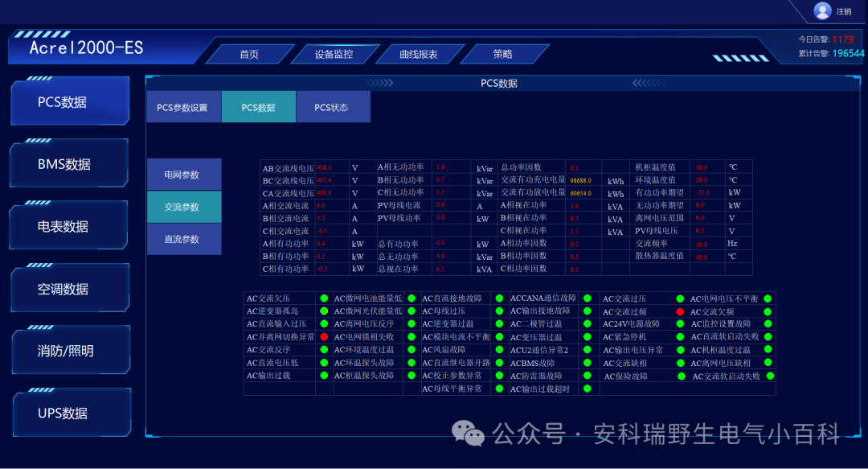The width and height of the screenshot is (868, 469).
Task: Click the AC直流接地故障 status indicator
Action: 499,298
